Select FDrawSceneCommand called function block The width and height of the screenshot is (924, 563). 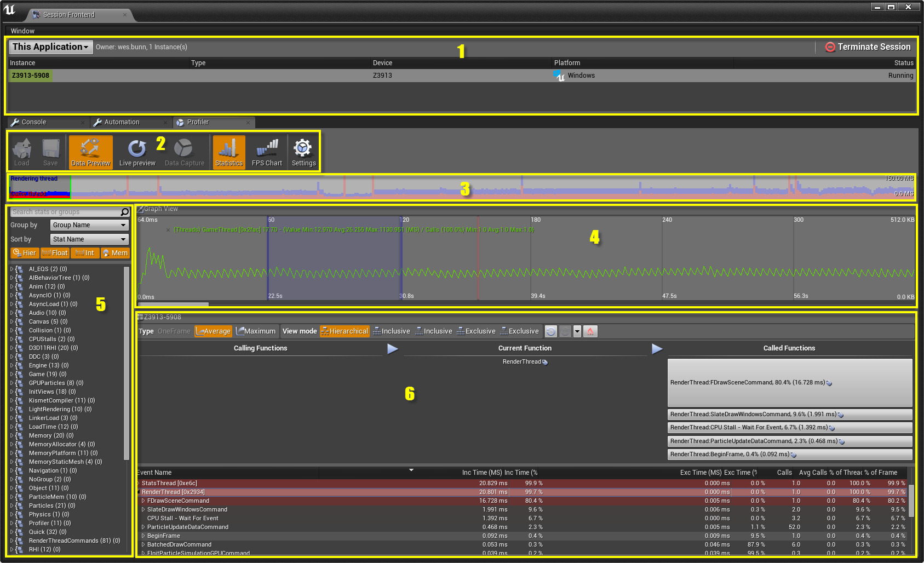coord(789,382)
